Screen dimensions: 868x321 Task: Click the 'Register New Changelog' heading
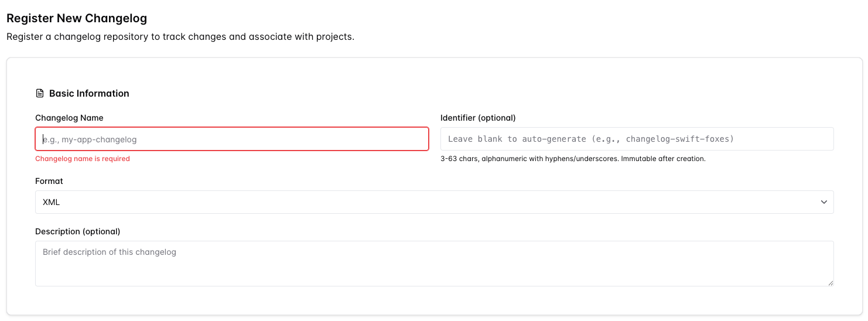(77, 18)
